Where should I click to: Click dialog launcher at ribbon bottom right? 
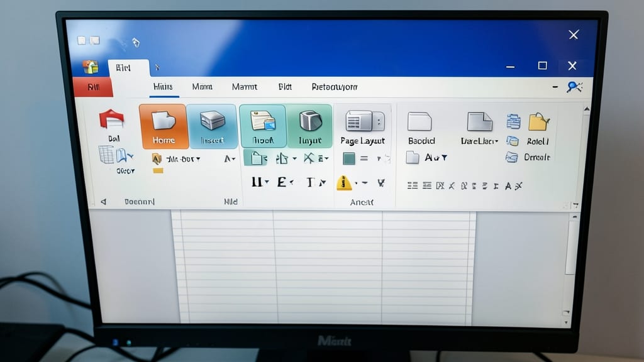coord(575,205)
